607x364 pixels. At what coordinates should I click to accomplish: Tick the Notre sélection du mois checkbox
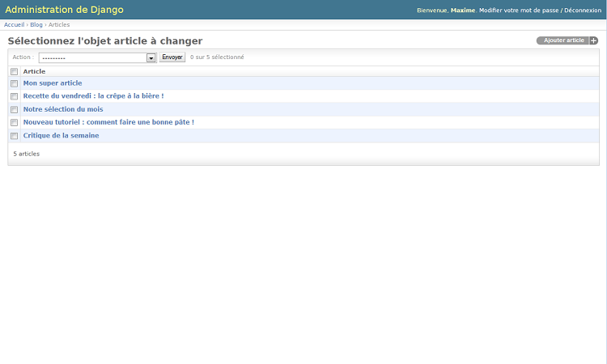point(14,109)
